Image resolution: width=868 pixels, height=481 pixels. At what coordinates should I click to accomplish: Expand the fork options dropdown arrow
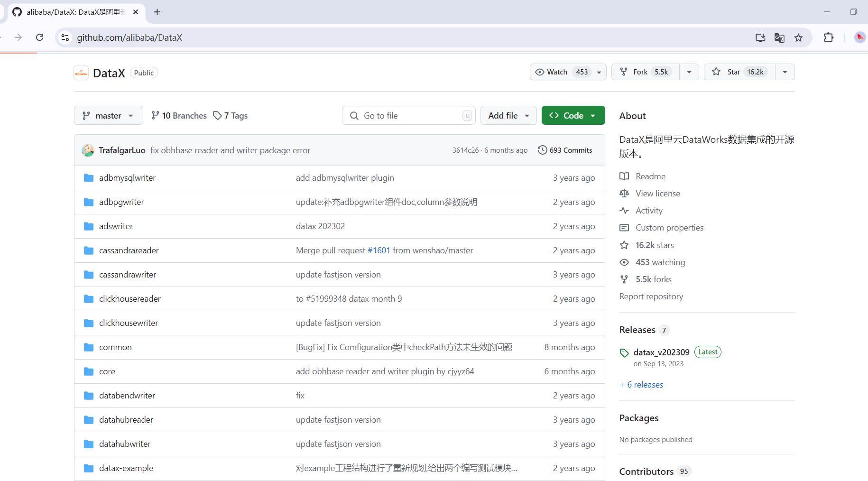[x=689, y=72]
